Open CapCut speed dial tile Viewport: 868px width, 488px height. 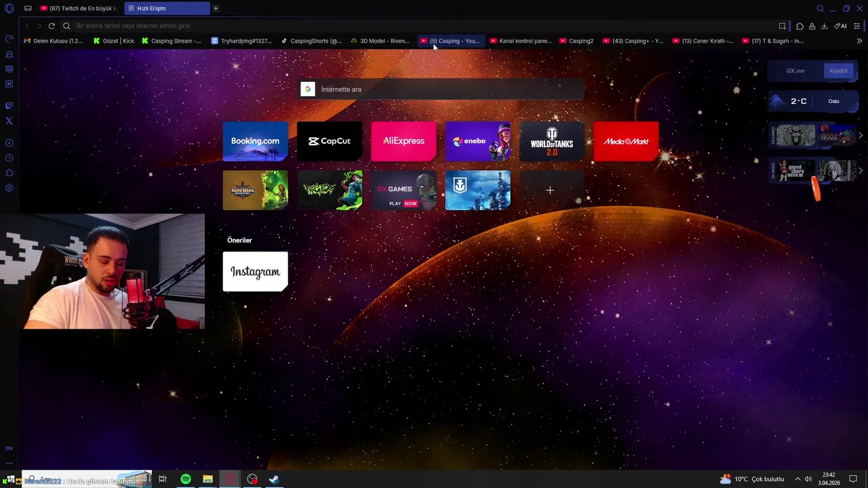[330, 141]
